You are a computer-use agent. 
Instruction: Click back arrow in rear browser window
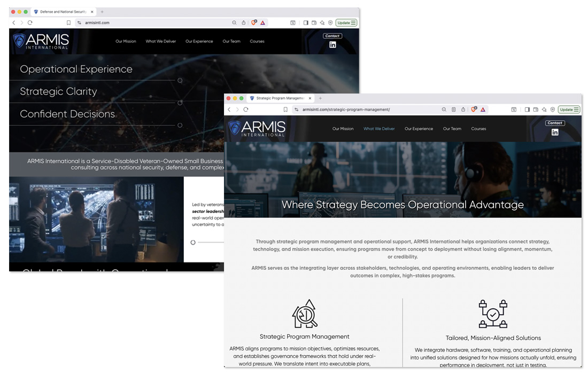pyautogui.click(x=14, y=22)
